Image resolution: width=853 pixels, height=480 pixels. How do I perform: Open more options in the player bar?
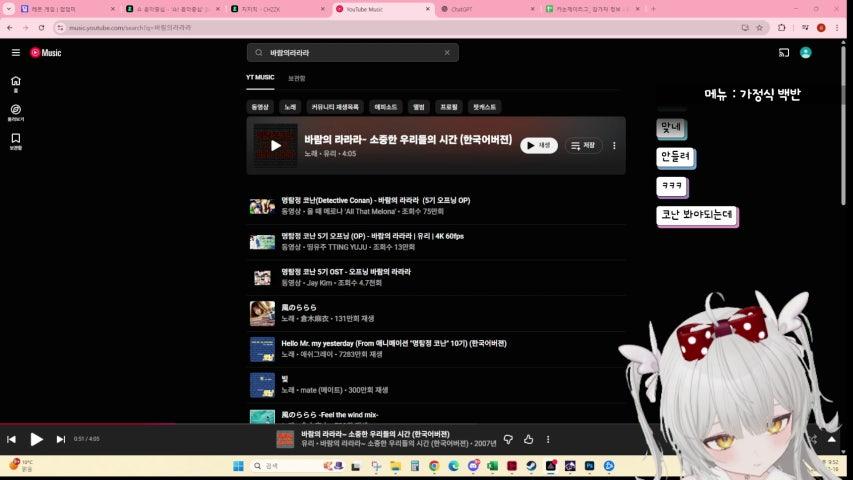click(548, 439)
